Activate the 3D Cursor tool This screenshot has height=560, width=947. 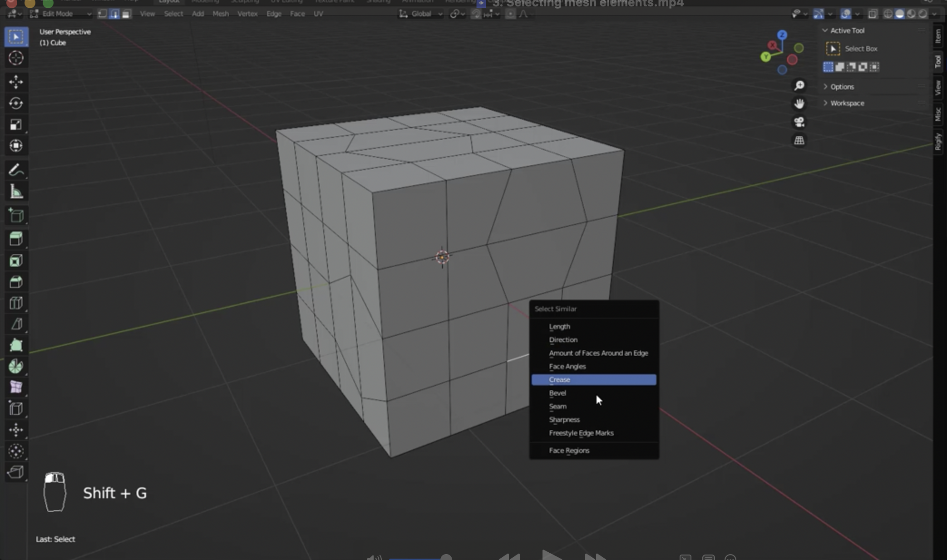(x=16, y=58)
